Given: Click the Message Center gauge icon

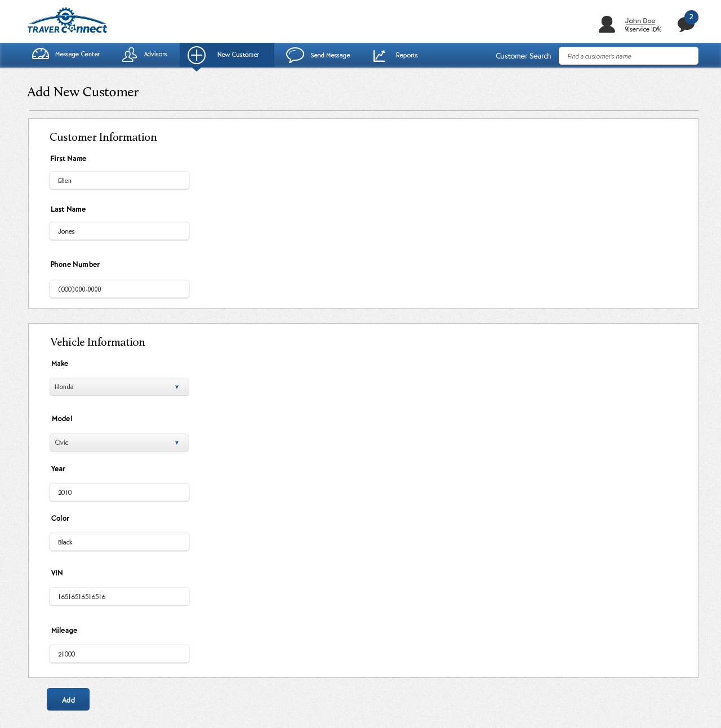Looking at the screenshot, I should click(41, 55).
